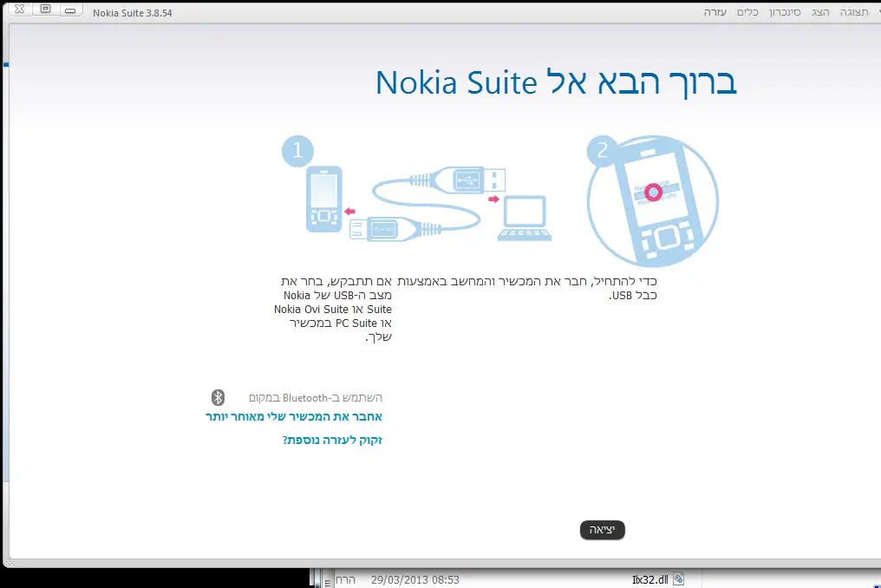This screenshot has height=588, width=881.
Task: Open the סינכרון (Sync) menu
Action: [784, 12]
